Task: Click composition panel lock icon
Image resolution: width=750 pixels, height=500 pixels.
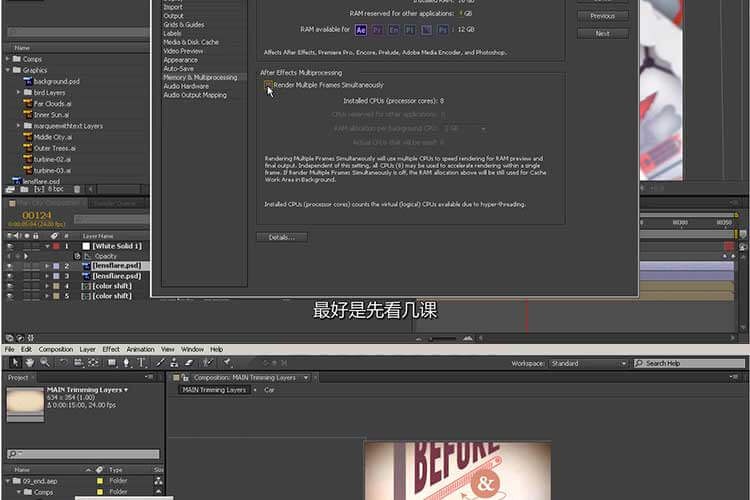Action: point(185,378)
